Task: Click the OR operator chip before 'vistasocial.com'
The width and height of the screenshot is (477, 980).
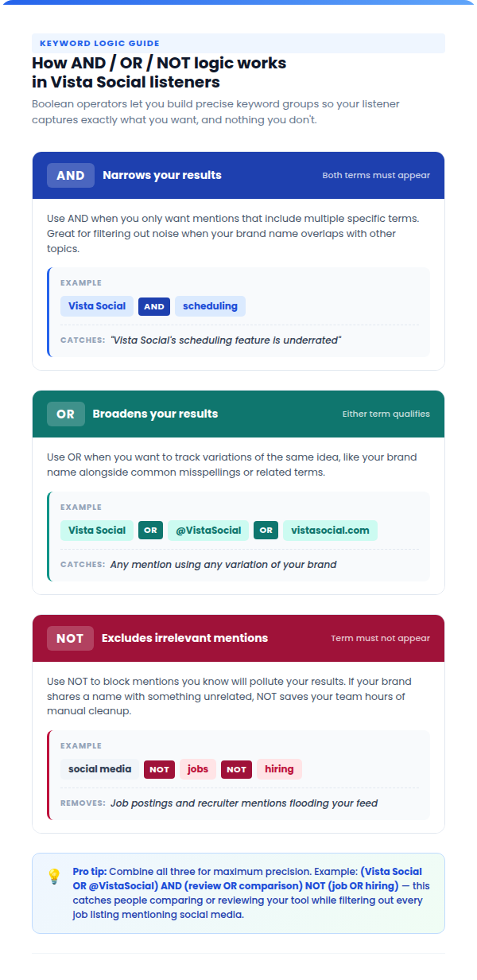Action: coord(266,531)
